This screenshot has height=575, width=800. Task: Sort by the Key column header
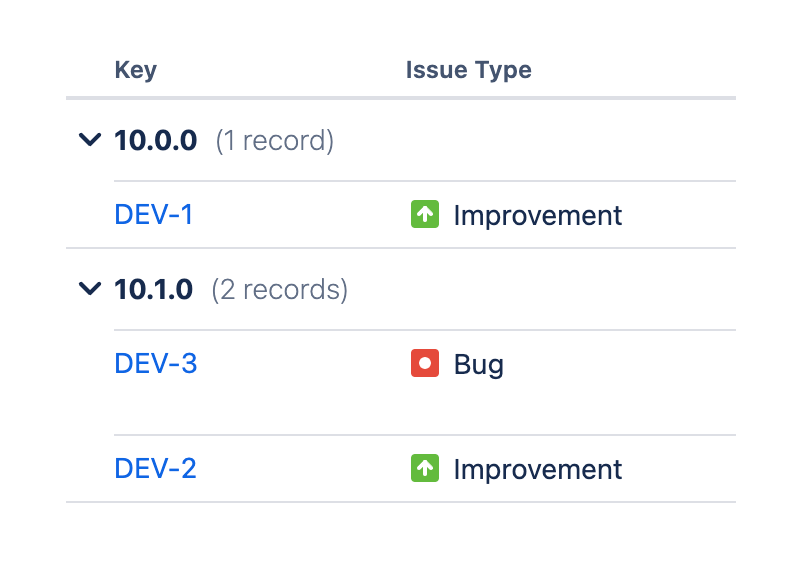point(136,70)
